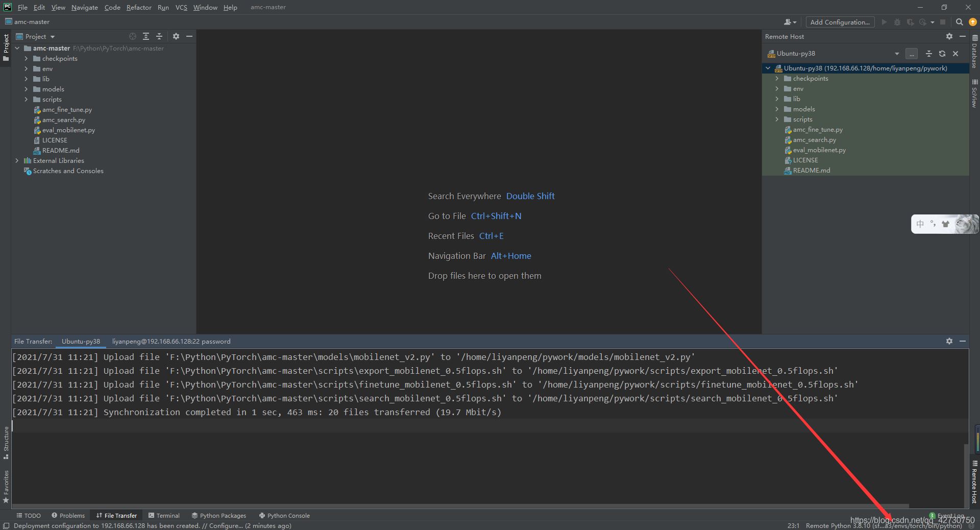Click the browse '...' button beside Ubuntu-py38
The width and height of the screenshot is (980, 530).
click(x=912, y=54)
